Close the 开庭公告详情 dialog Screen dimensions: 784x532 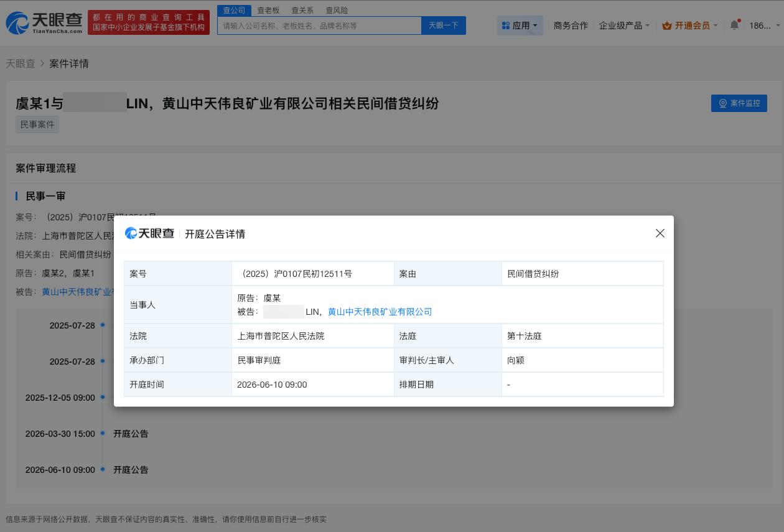660,233
